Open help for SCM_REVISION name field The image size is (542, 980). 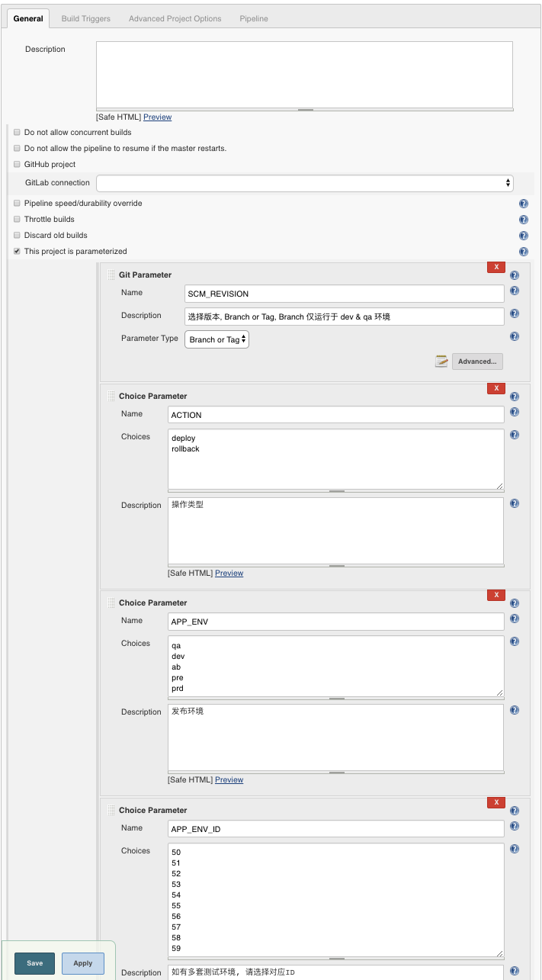515,291
